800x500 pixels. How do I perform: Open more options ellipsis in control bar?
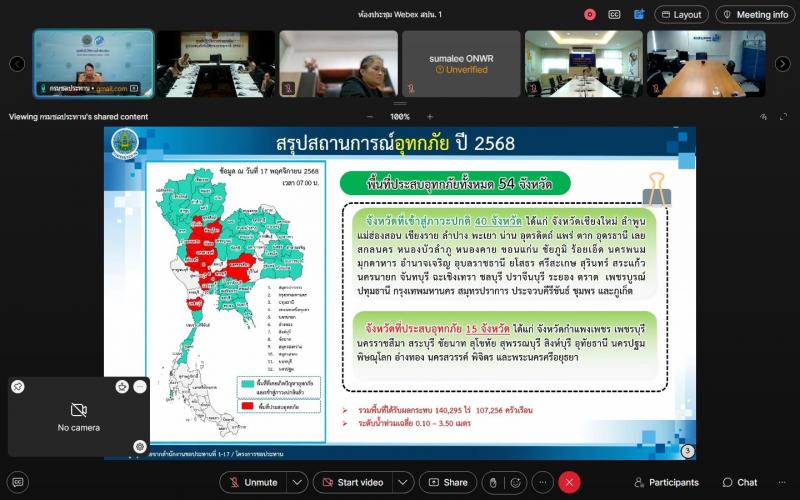[543, 482]
